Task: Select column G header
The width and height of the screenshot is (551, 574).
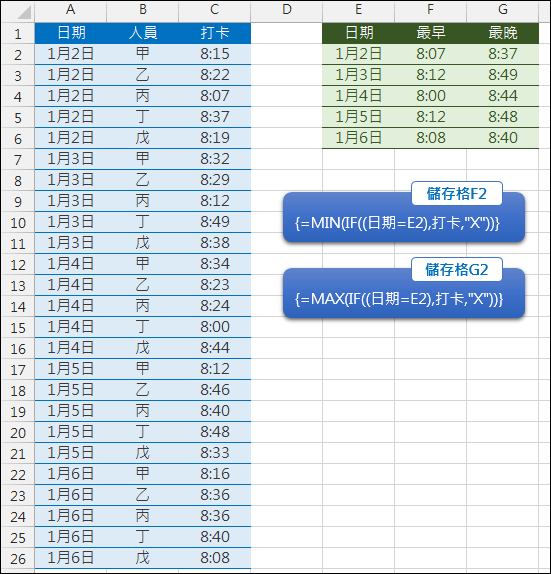Action: (x=503, y=11)
